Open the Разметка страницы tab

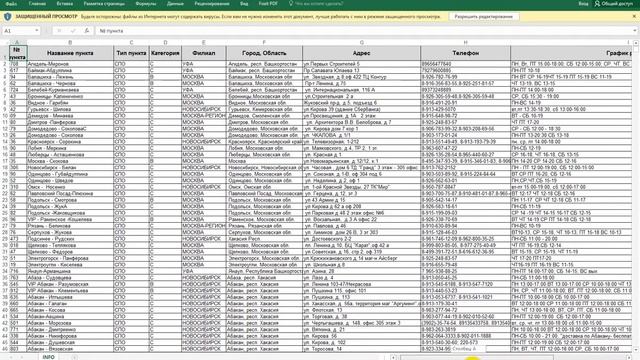click(104, 4)
